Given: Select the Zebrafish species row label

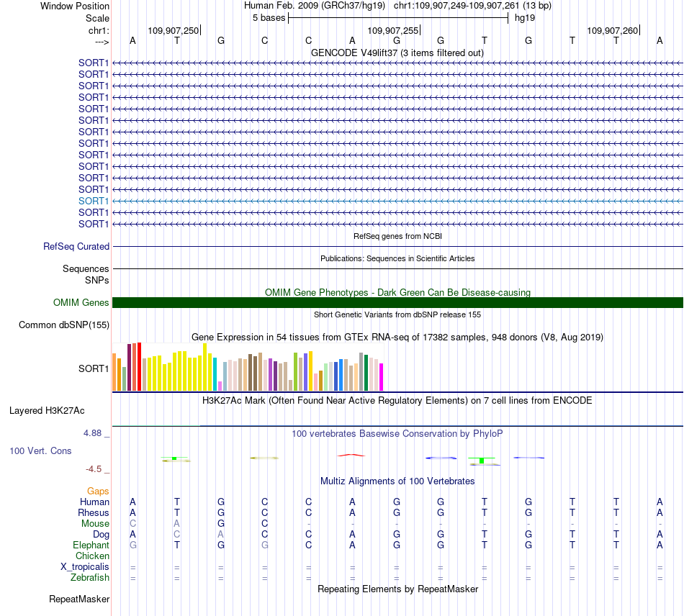Looking at the screenshot, I should click(x=90, y=578).
